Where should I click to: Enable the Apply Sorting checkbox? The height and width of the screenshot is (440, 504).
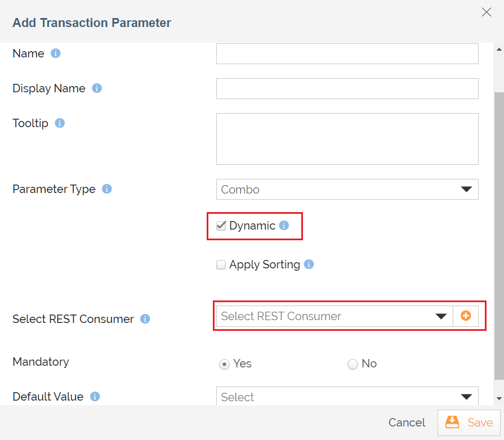(221, 265)
